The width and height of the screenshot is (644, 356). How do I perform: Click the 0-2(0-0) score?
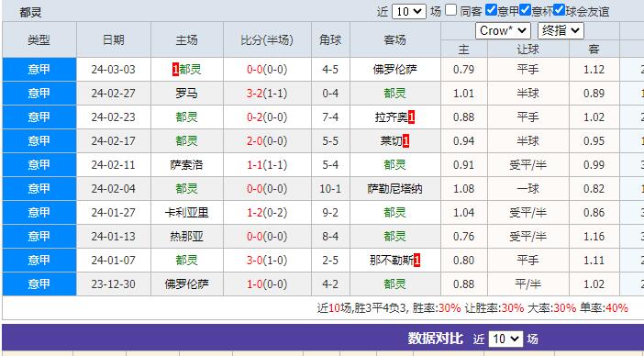(x=267, y=117)
